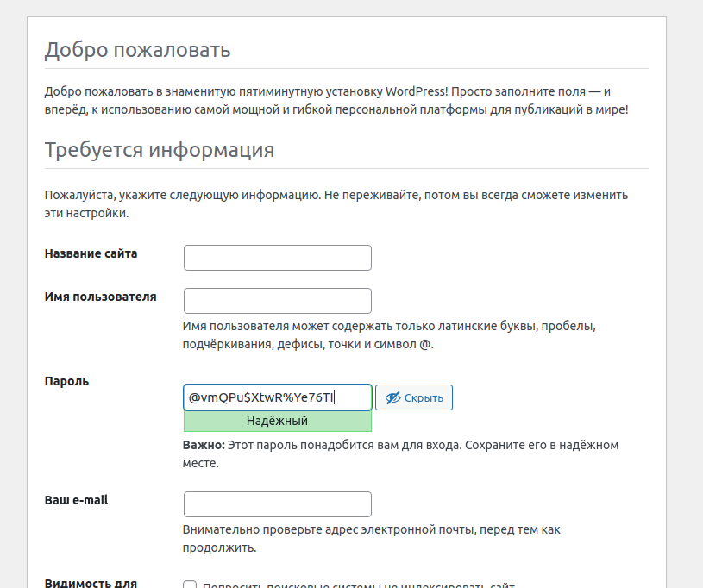
Task: Click the "Видимость для" label
Action: tap(91, 583)
